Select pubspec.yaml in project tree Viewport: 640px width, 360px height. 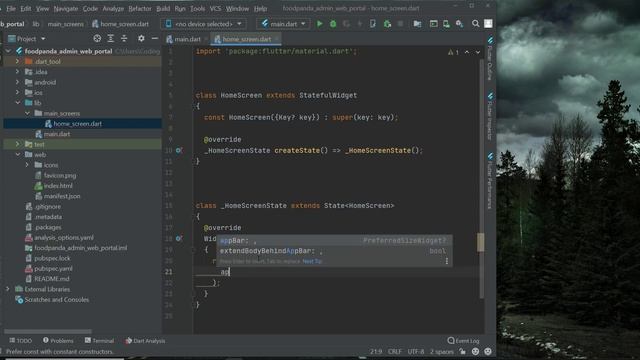[53, 269]
